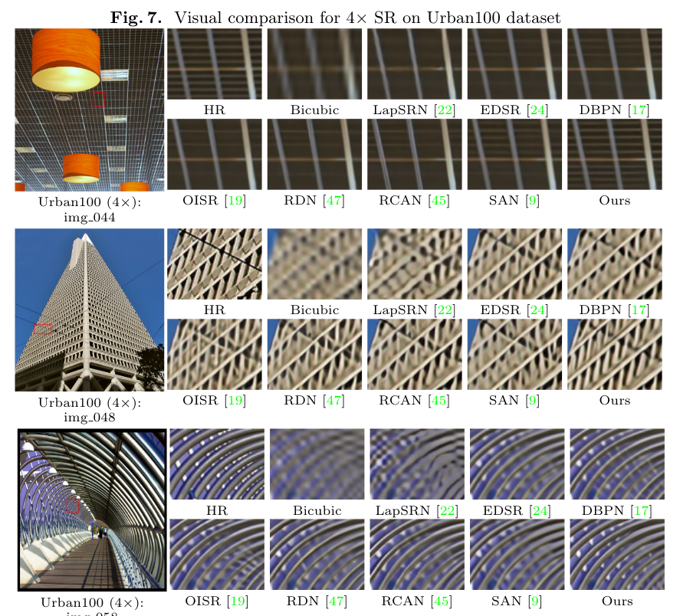Select the arched tunnel bridge image
The width and height of the screenshot is (680, 616).
click(x=92, y=510)
